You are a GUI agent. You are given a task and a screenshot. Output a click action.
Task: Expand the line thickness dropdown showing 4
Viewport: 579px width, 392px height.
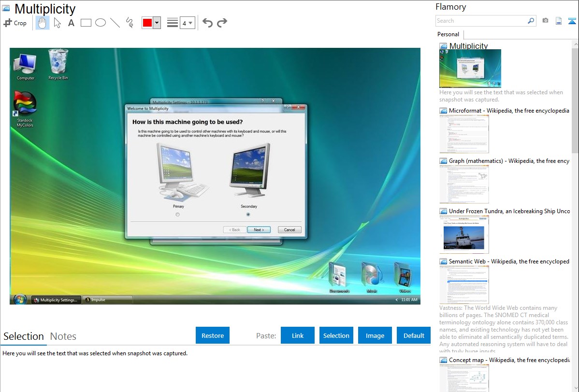[187, 23]
